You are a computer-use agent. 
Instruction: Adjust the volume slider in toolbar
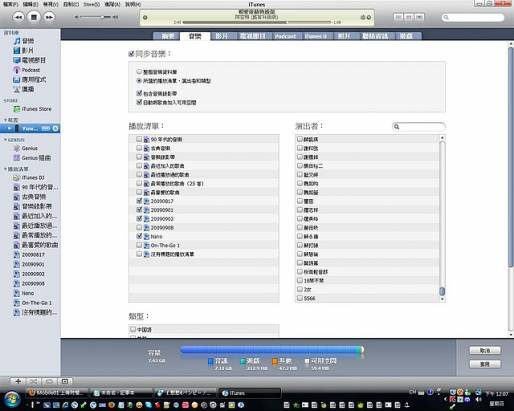coord(96,17)
